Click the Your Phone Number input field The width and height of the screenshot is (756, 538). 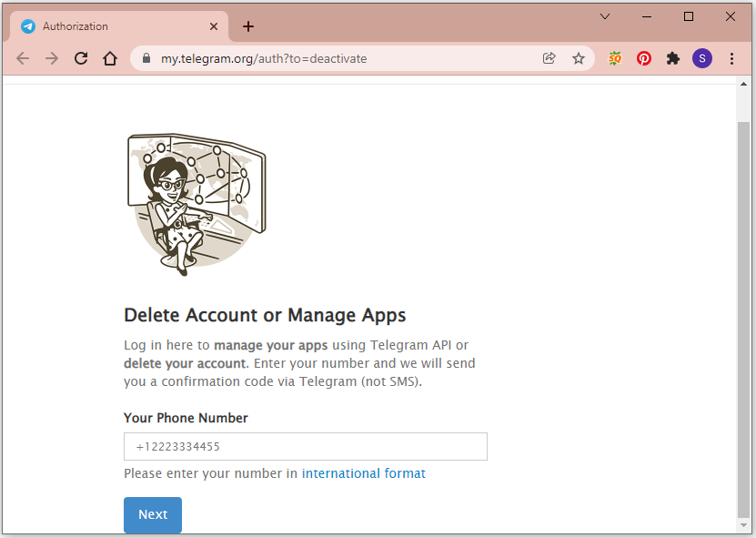(x=306, y=446)
